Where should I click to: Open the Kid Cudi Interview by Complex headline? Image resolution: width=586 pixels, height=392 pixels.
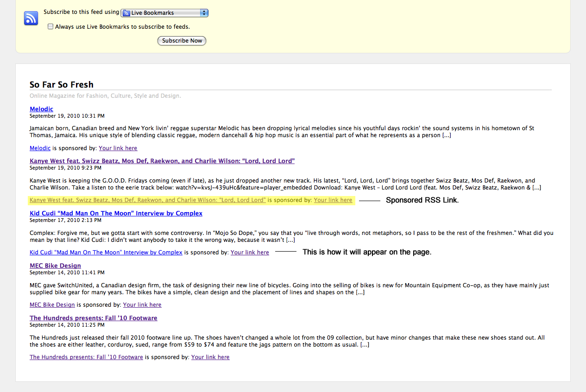pyautogui.click(x=116, y=213)
